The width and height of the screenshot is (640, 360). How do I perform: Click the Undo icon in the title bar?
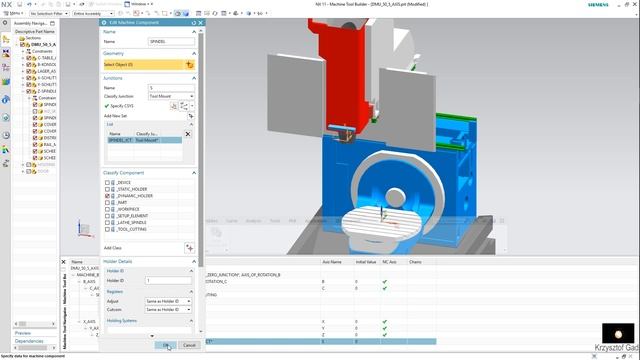pos(29,4)
